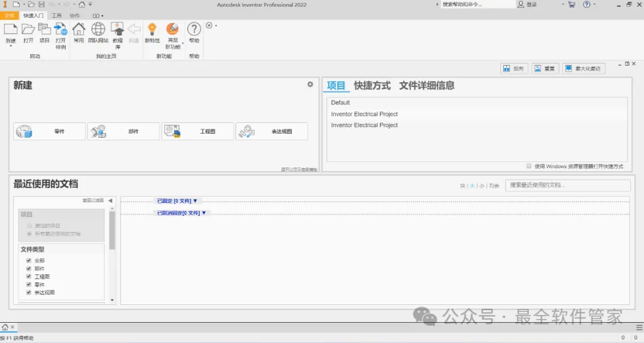The image size is (644, 343).
Task: Click the quick access home icon
Action: [x=82, y=5]
